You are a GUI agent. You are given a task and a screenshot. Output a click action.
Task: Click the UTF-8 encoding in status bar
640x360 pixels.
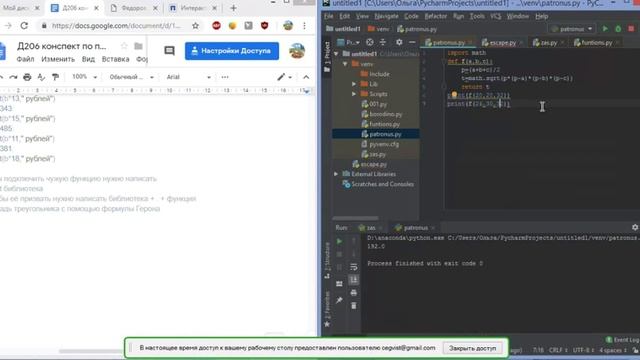click(583, 350)
